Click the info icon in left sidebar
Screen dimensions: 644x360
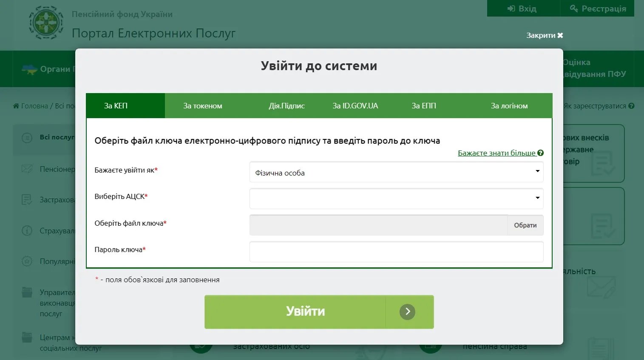[x=27, y=231]
